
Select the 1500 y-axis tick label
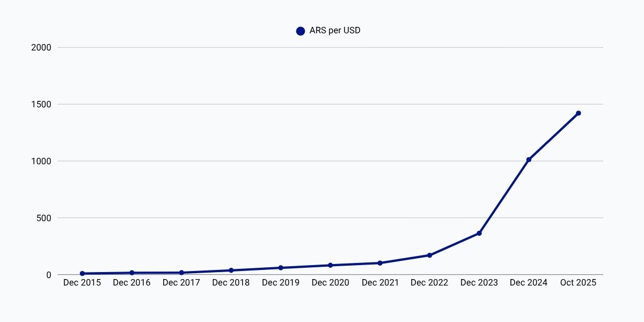[x=41, y=104]
